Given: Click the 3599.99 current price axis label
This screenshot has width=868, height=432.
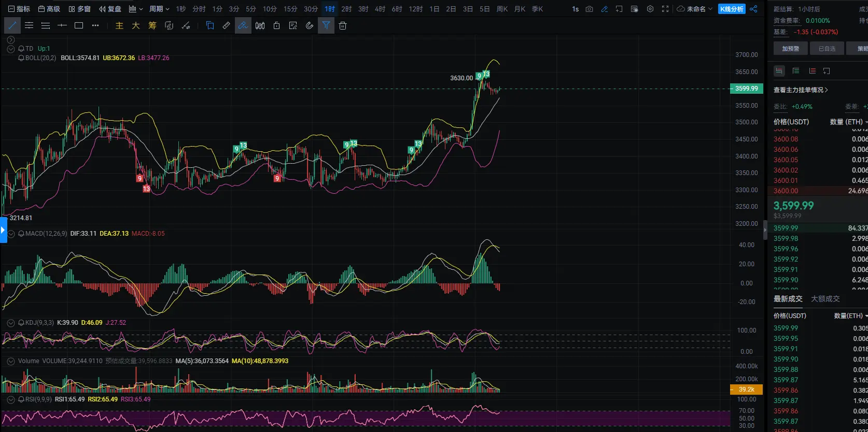Looking at the screenshot, I should 746,89.
